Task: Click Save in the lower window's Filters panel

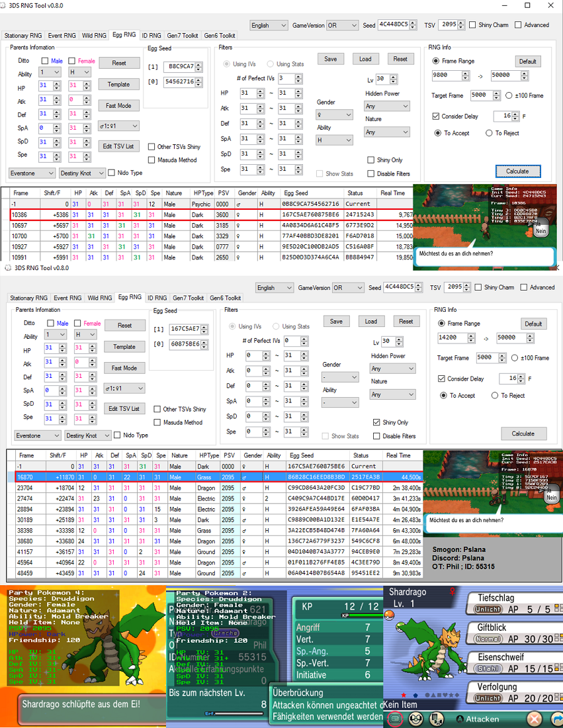Action: (336, 321)
